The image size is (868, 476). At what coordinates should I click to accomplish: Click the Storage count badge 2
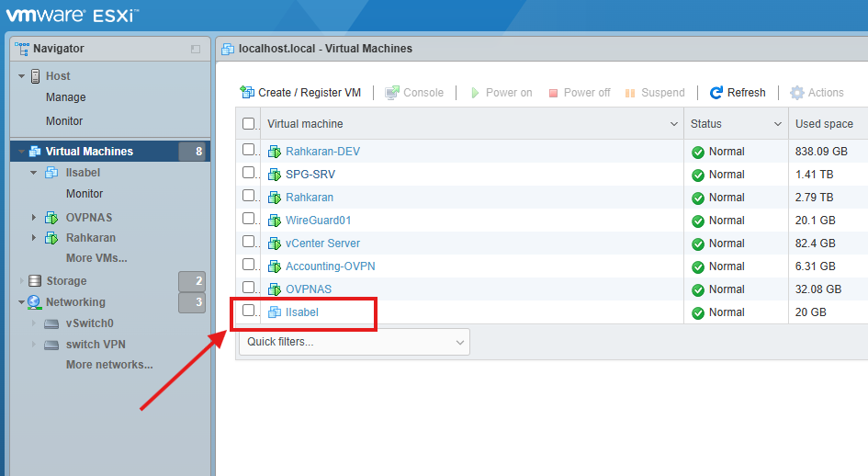point(192,281)
